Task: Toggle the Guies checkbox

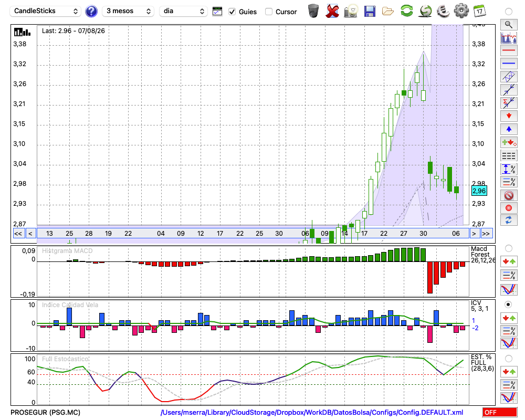Action: [232, 12]
